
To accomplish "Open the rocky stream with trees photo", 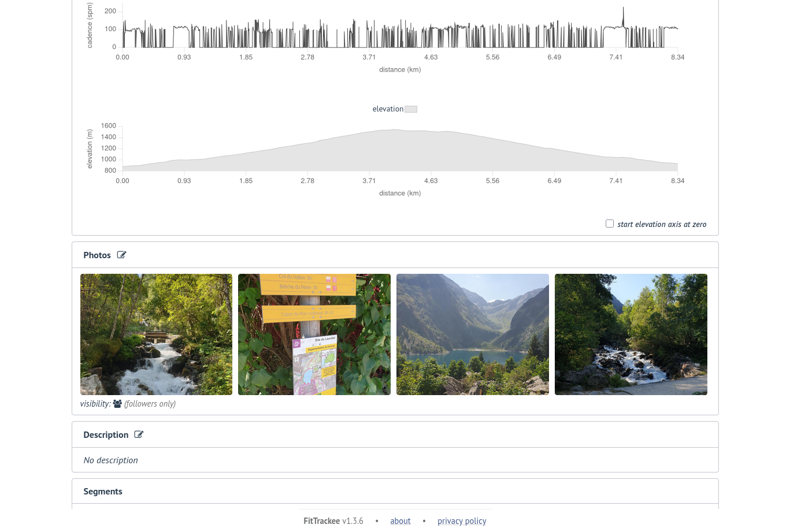I will click(631, 334).
